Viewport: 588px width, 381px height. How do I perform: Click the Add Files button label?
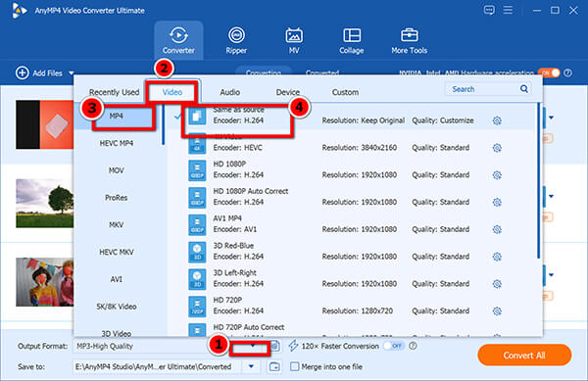[47, 73]
